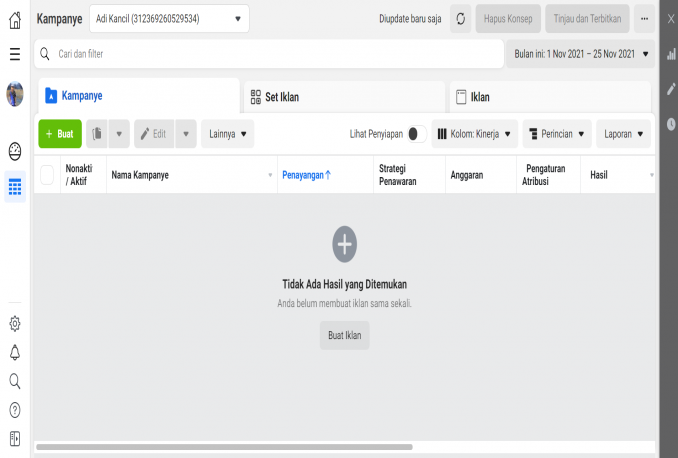Switch to the Set Iklan tab
This screenshot has width=678, height=458.
(343, 97)
